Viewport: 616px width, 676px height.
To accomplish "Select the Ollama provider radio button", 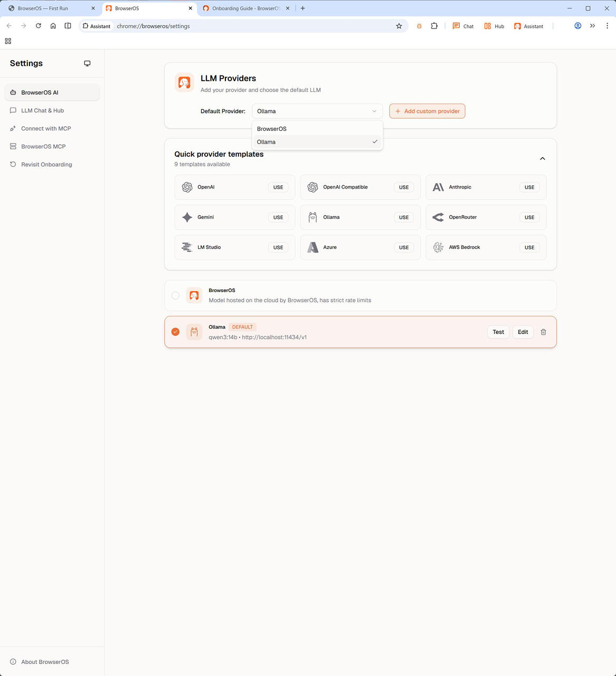I will pyautogui.click(x=175, y=332).
